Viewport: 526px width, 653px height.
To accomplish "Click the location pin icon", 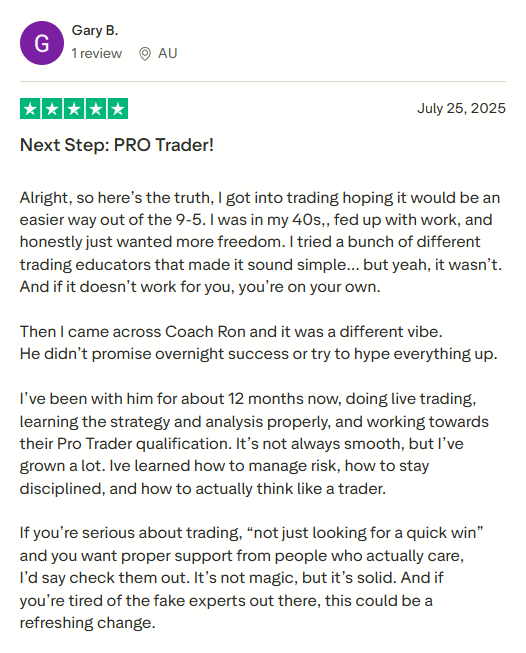I will (145, 54).
